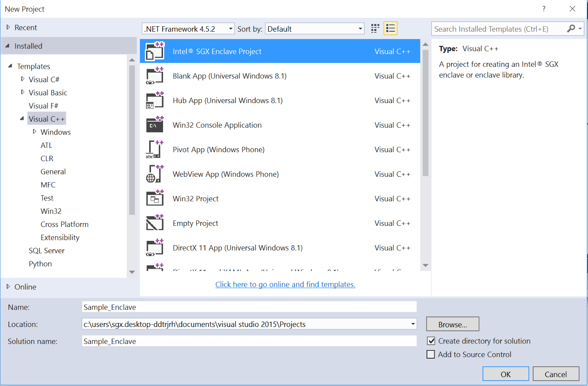Click the Browse button
Viewport: 588px width, 386px height.
[452, 324]
